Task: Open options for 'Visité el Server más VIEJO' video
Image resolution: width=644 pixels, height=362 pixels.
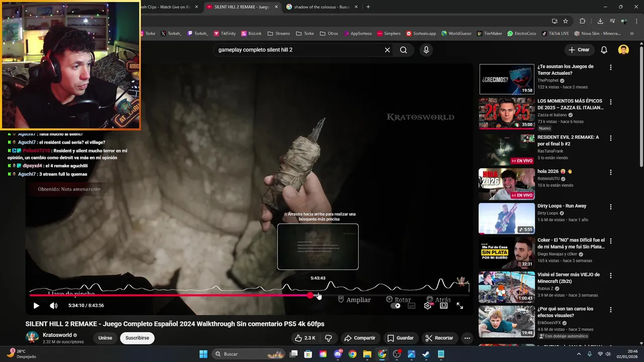Action: (x=611, y=276)
